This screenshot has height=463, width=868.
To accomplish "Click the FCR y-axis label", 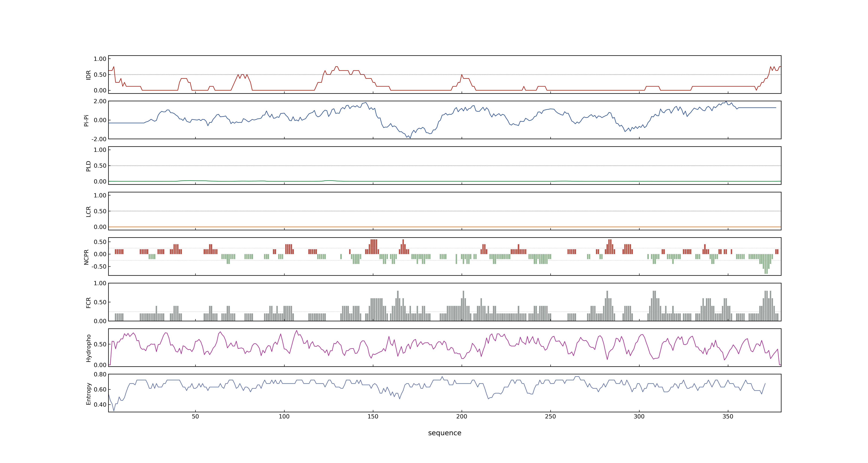I will click(88, 302).
